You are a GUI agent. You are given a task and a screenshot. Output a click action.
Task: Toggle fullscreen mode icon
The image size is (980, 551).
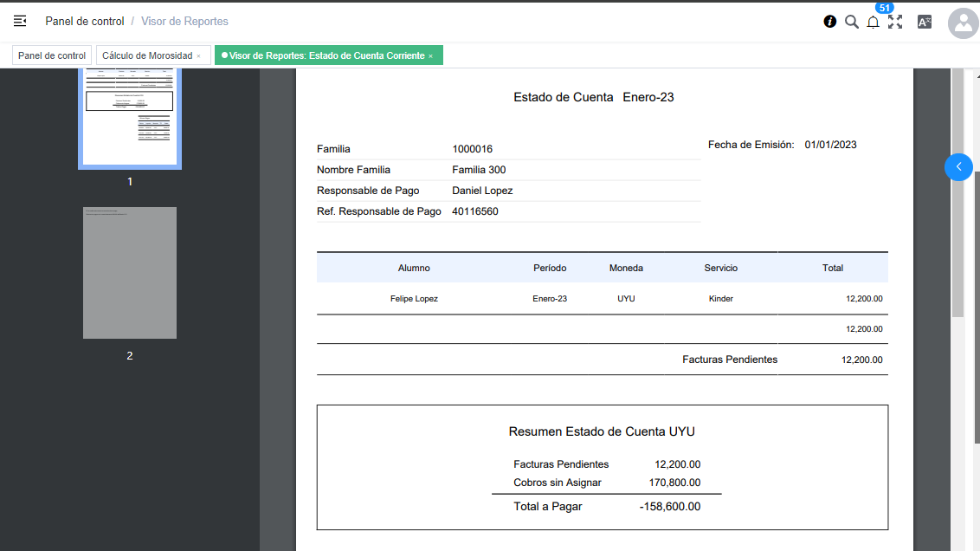tap(895, 22)
